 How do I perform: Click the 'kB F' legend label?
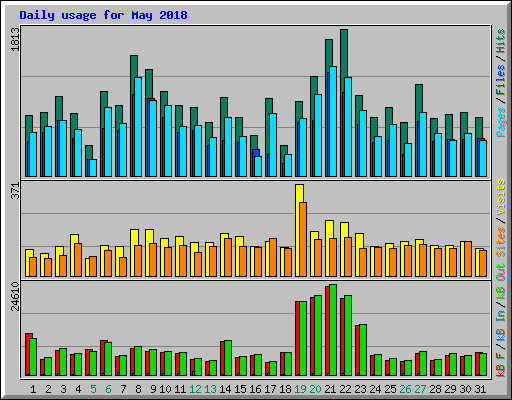501,364
